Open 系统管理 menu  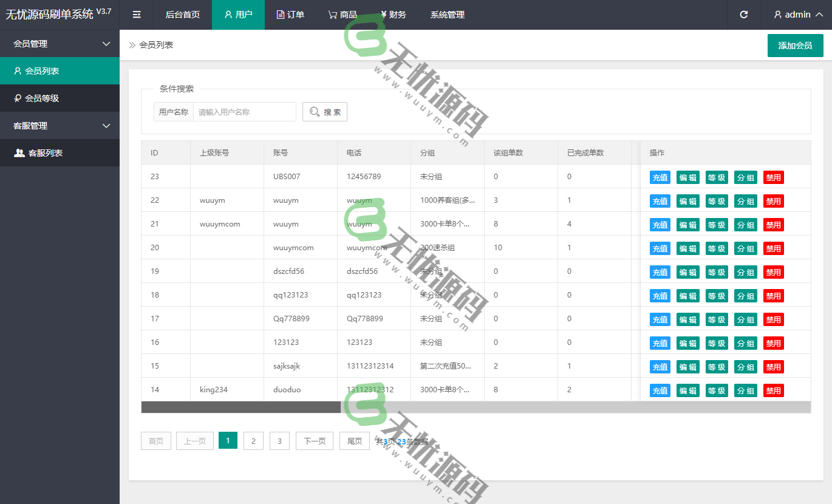tap(448, 15)
